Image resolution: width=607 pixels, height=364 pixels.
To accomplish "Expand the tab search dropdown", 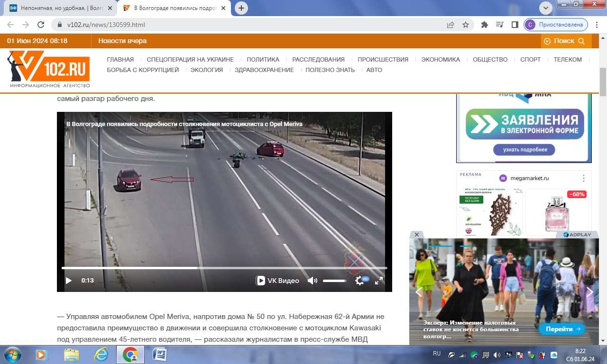I will click(546, 8).
